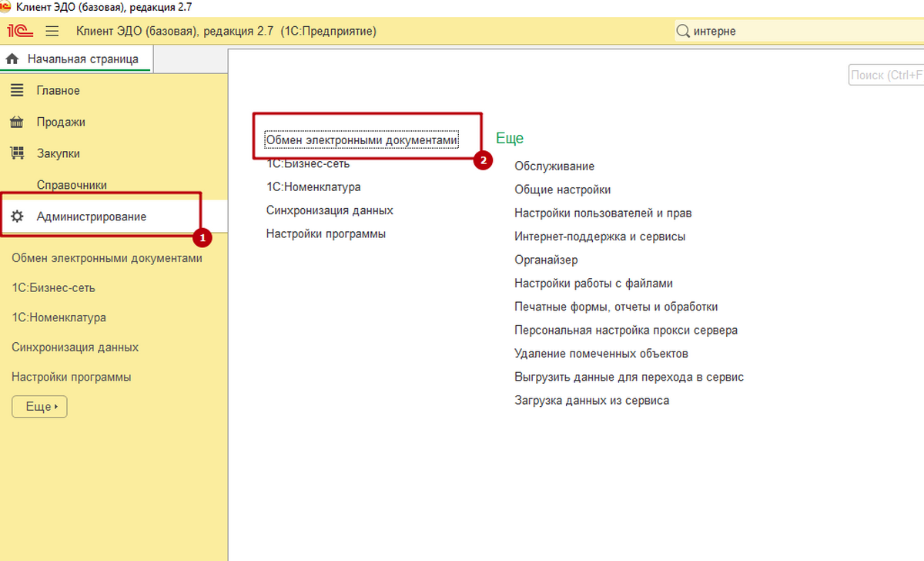924x561 pixels.
Task: Click the Поиск (Ctrl+F) search box
Action: [x=885, y=75]
